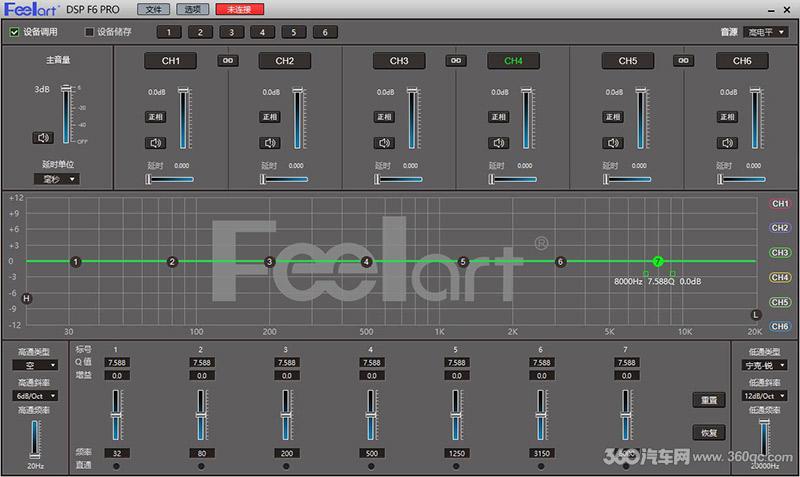Select EQ node 4 on the curve
Image resolution: width=800 pixels, height=477 pixels.
366,262
